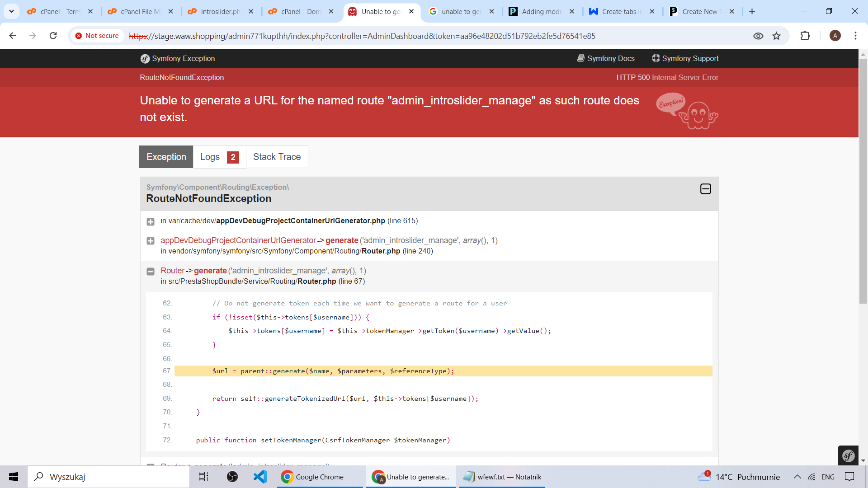
Task: Click the Wyszukaj taskbar search field
Action: pos(108,477)
